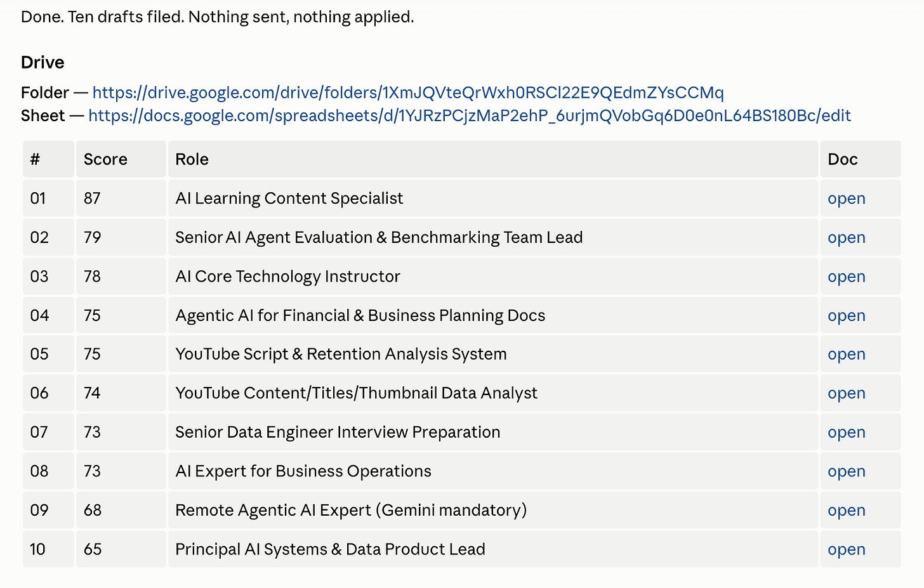
Task: Open doc for Senior Data Engineer Interview Preparation
Action: pos(847,432)
